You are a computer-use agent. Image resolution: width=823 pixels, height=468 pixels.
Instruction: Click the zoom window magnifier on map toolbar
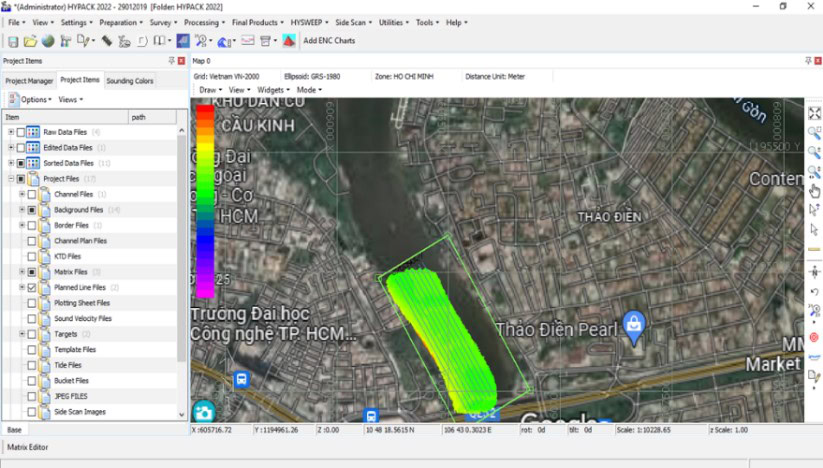pos(814,132)
